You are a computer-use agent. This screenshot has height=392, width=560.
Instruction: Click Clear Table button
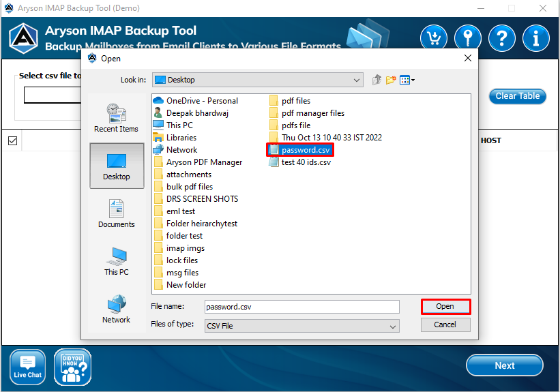[518, 96]
